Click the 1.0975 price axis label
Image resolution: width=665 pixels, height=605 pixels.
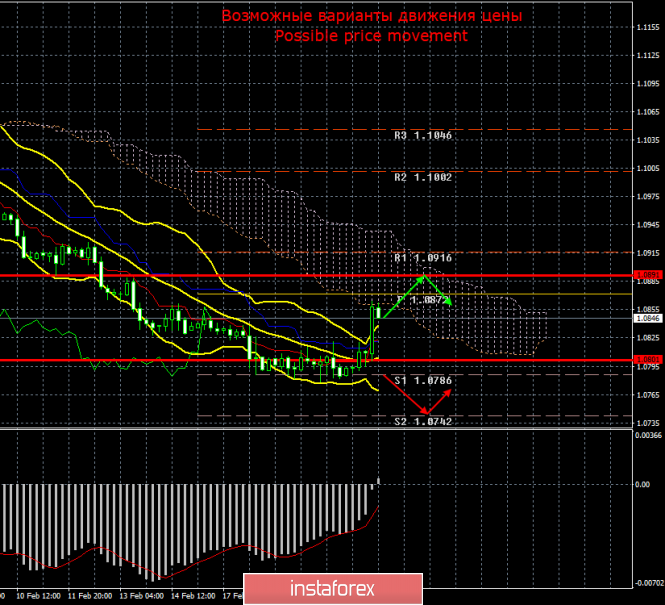coord(648,196)
